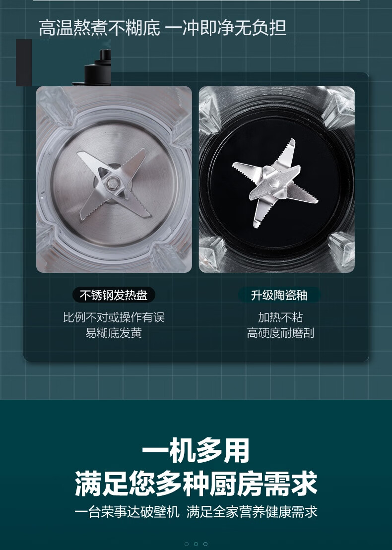This screenshot has height=550, width=392.
Task: Click the first pagination dot at bottom
Action: pos(187,544)
